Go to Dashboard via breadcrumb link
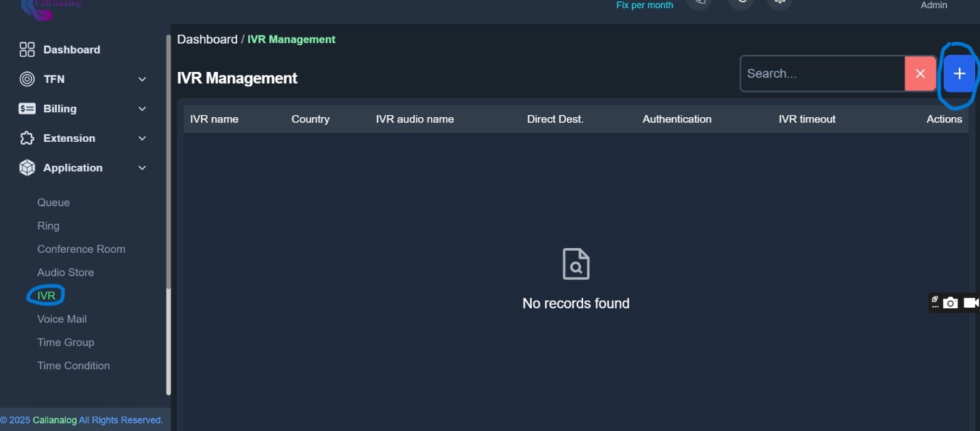This screenshot has width=980, height=431. pyautogui.click(x=207, y=39)
